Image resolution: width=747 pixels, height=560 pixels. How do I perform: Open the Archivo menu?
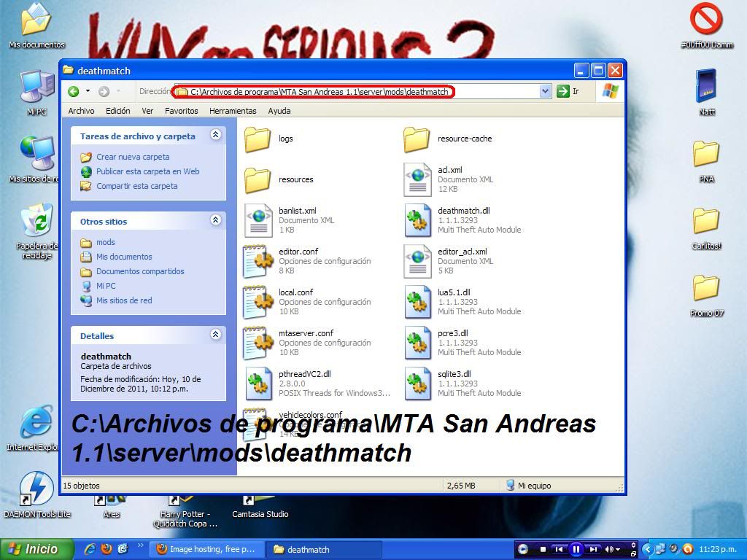[x=81, y=111]
